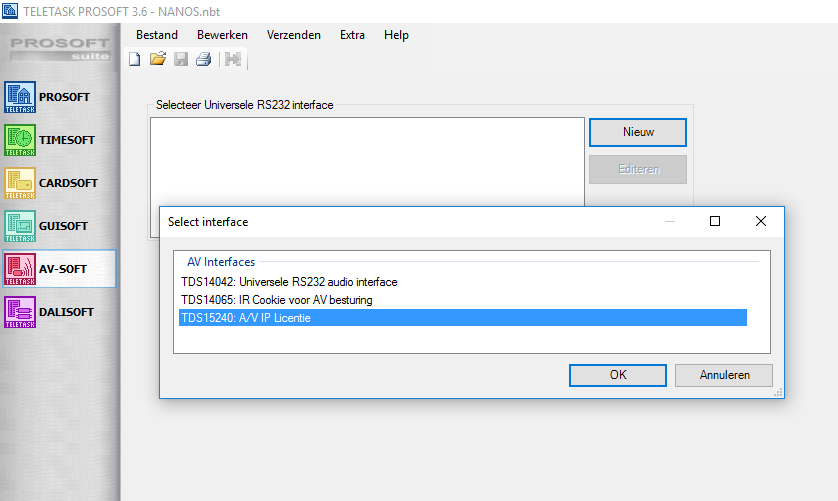Open the Extra menu
838x501 pixels.
352,35
